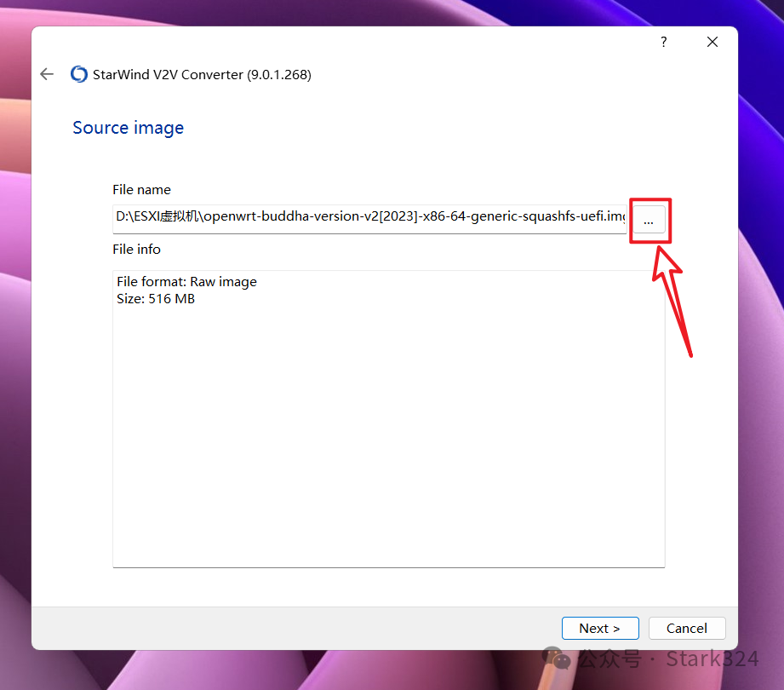This screenshot has height=690, width=784.
Task: Click the window title 'StarWind V2V Converter (9.0.1.268)'
Action: tap(202, 75)
